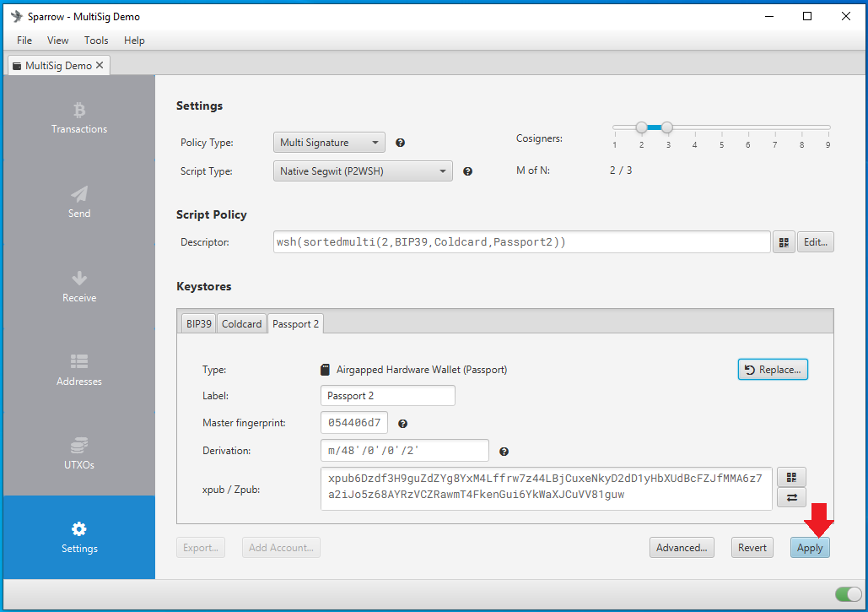Click the Label field containing Passport 2
This screenshot has width=868, height=612.
point(387,395)
